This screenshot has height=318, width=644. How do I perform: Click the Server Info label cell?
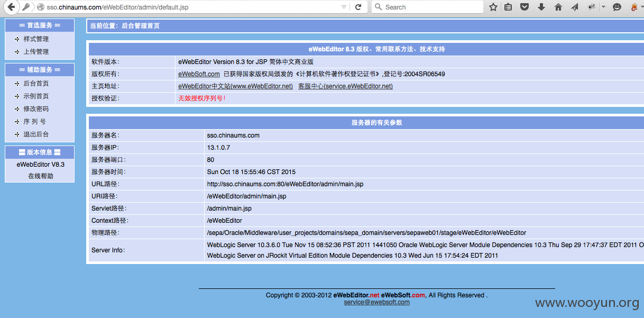click(146, 250)
